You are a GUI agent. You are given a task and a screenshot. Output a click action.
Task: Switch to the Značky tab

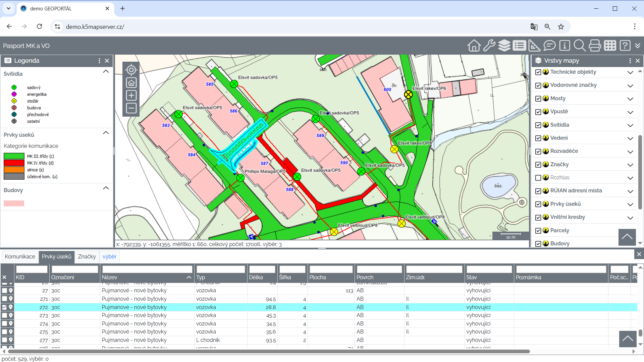click(x=87, y=256)
